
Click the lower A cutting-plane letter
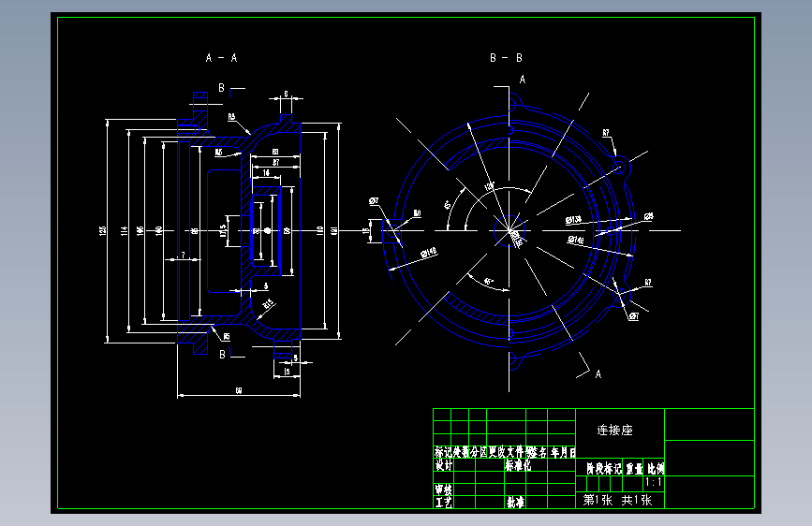(x=598, y=373)
